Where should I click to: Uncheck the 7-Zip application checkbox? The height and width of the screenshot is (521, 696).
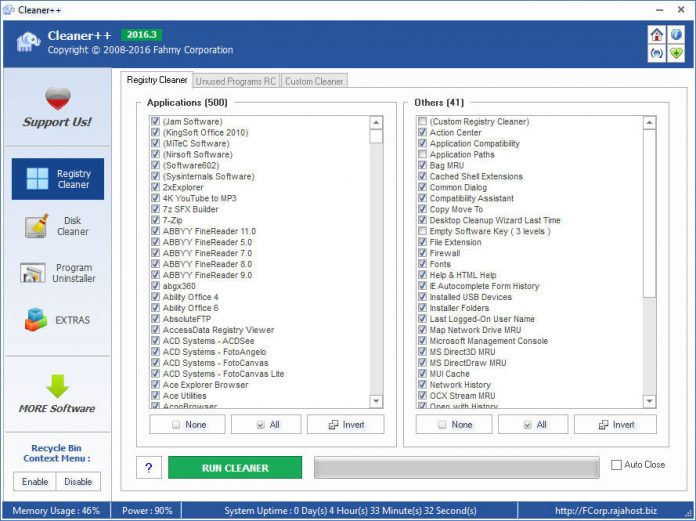[x=155, y=220]
